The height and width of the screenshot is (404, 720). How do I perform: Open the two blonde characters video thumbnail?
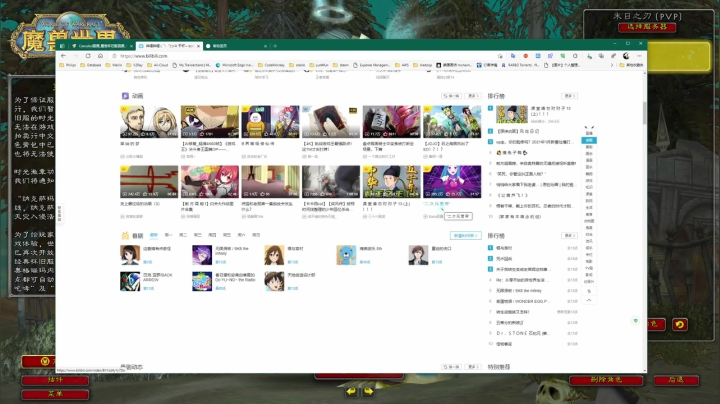149,122
